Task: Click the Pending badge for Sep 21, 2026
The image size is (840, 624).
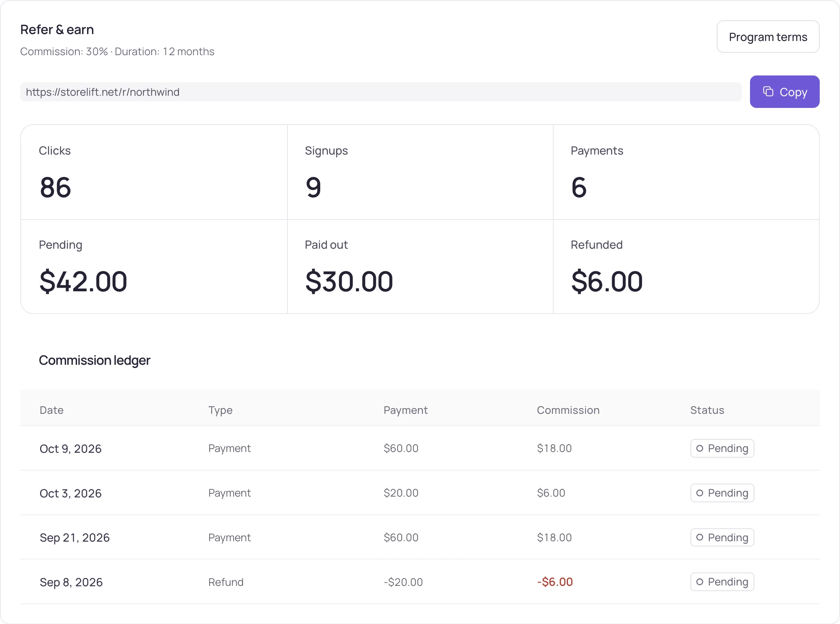Action: [x=722, y=537]
